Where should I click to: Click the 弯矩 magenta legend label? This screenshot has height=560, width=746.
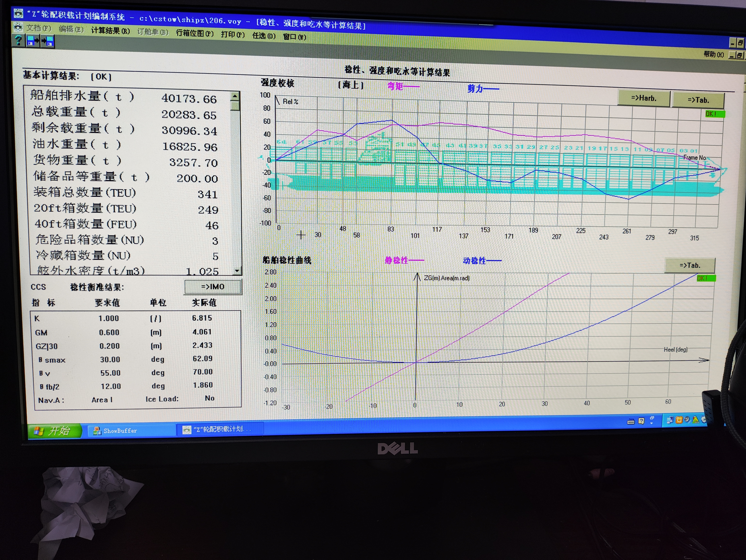[395, 86]
